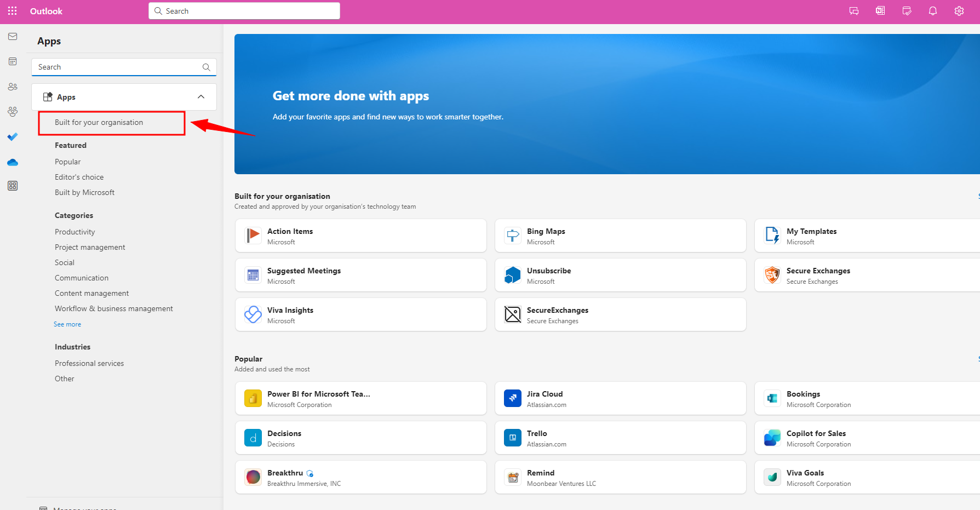The image size is (980, 510).
Task: Open My Day icon in header
Action: pos(907,11)
